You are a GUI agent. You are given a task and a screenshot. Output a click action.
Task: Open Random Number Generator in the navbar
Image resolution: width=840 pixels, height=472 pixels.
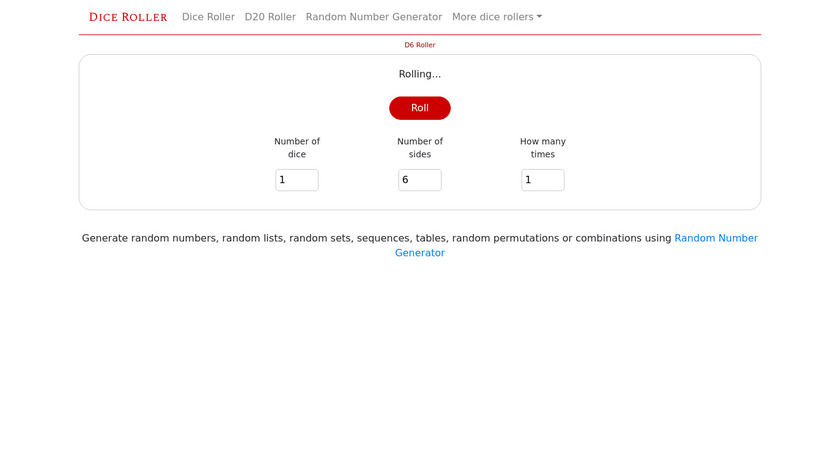[374, 17]
